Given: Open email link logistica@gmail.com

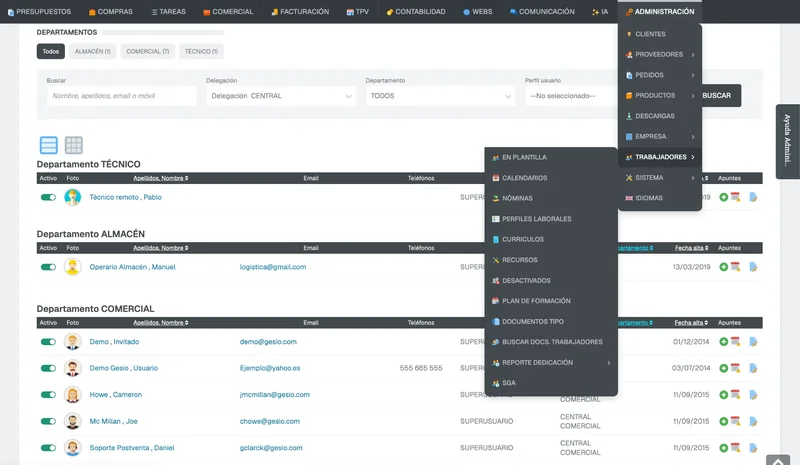Looking at the screenshot, I should (273, 267).
